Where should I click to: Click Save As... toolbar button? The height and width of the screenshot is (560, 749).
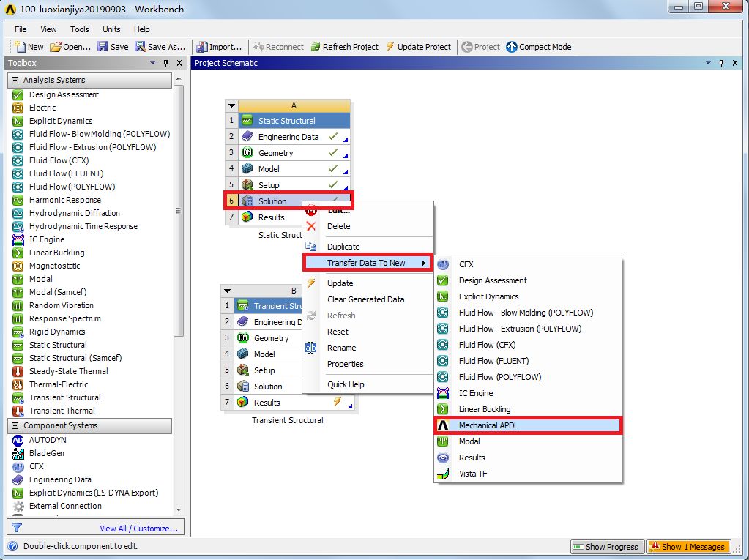coord(160,47)
